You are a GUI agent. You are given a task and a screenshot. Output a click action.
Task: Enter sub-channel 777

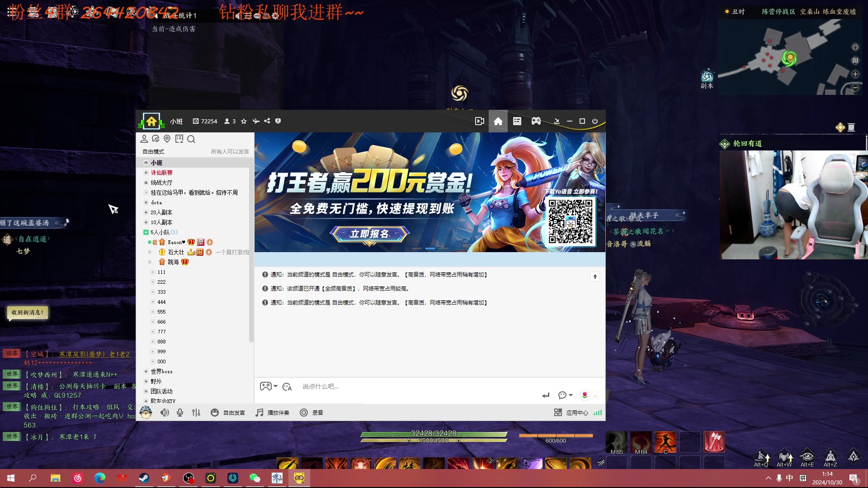[161, 332]
